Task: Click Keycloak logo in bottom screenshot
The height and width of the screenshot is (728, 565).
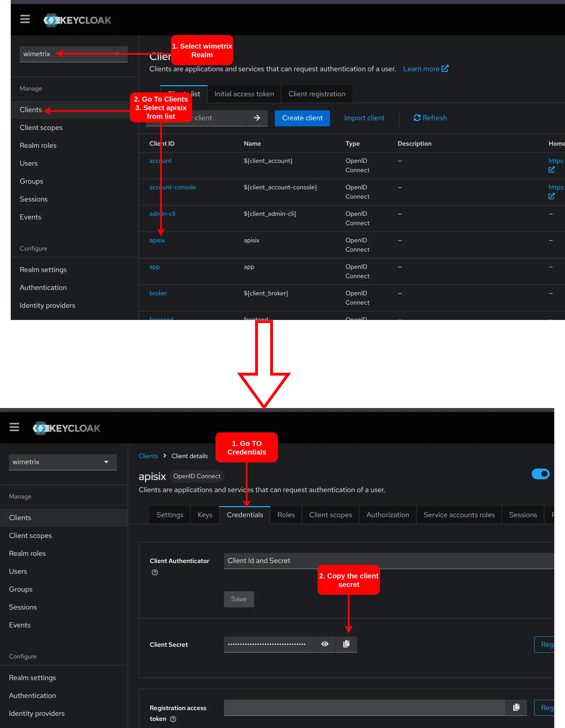Action: 67,428
